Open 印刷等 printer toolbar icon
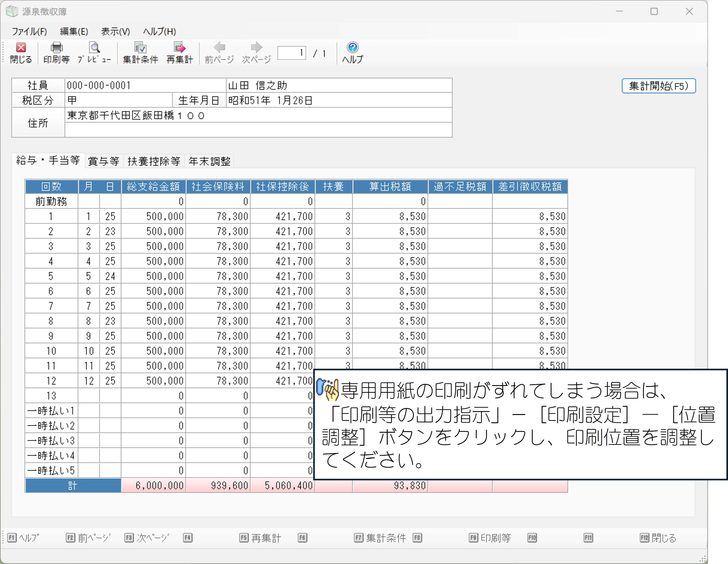728x564 pixels. pos(56,53)
